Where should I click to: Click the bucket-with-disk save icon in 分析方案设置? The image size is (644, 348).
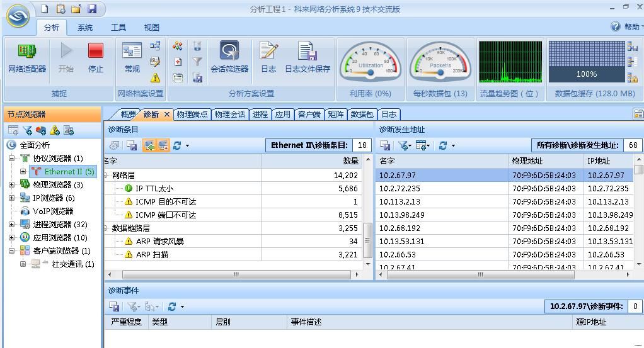(x=198, y=77)
